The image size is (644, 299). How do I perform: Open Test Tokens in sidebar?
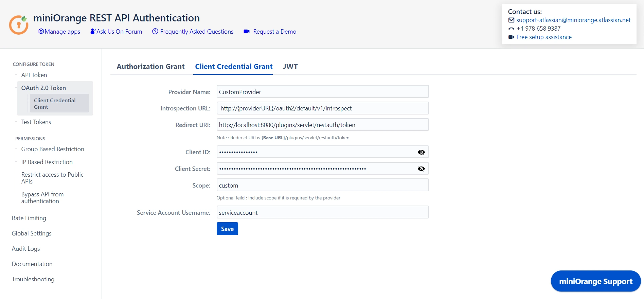point(36,122)
